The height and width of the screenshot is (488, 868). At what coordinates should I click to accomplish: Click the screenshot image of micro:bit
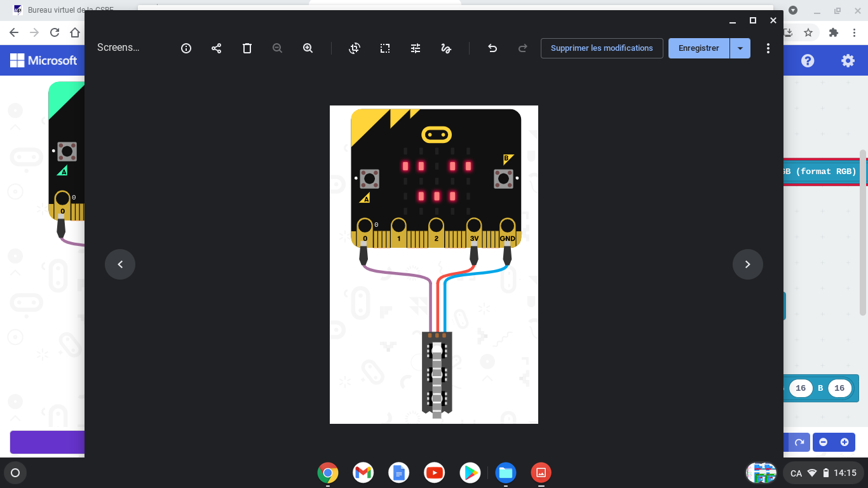pyautogui.click(x=434, y=264)
